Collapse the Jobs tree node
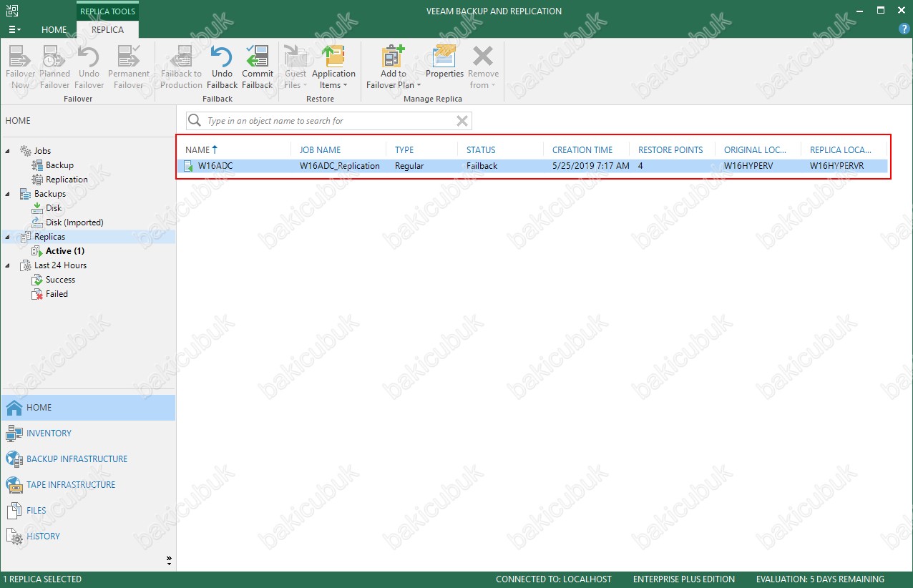Viewport: 913px width, 588px height. pyautogui.click(x=8, y=151)
